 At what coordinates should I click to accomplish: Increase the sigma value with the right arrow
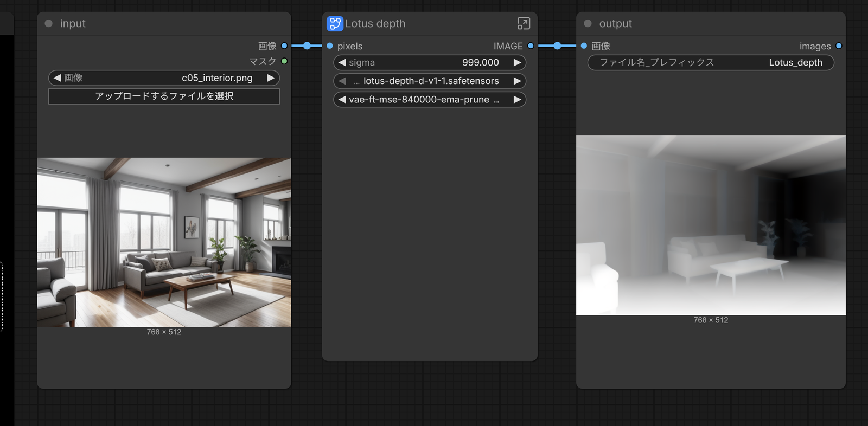tap(517, 63)
